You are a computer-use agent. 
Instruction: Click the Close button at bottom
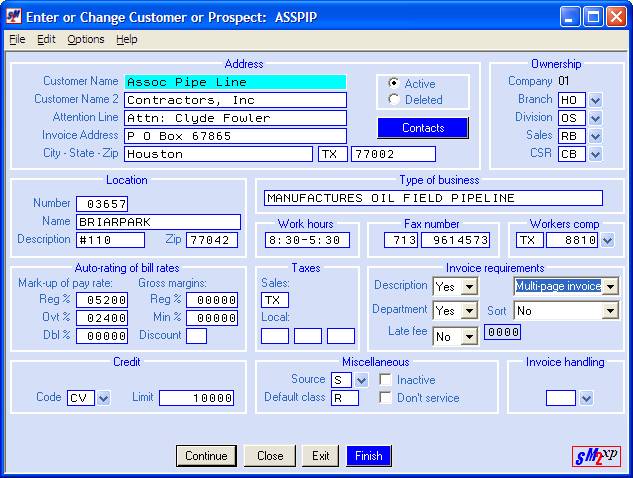click(270, 456)
